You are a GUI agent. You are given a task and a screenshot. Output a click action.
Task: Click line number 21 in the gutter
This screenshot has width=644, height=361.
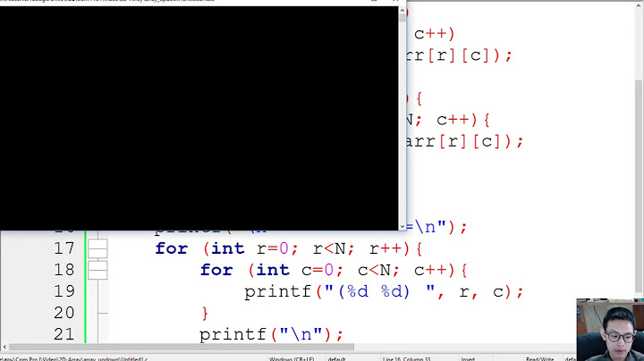64,334
